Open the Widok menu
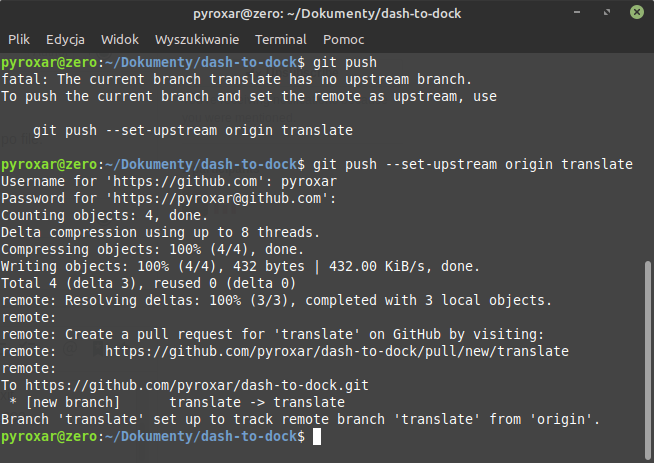Viewport: 654px width, 463px height. pyautogui.click(x=120, y=40)
